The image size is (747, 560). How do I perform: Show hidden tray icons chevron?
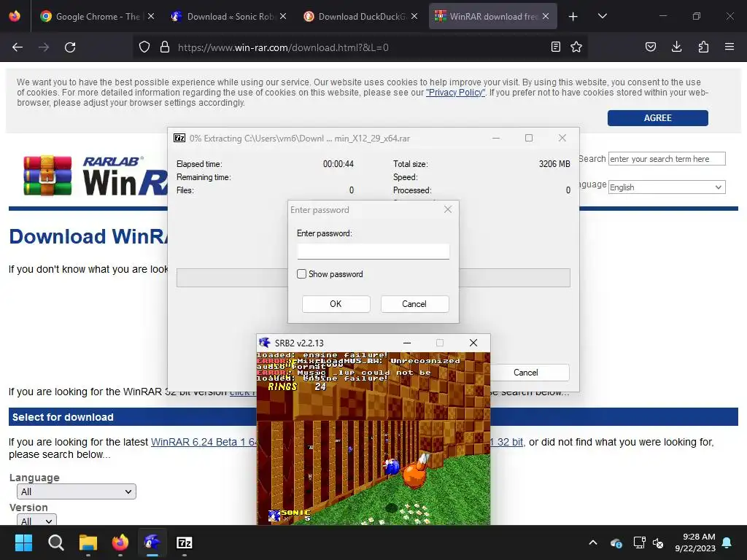click(593, 542)
